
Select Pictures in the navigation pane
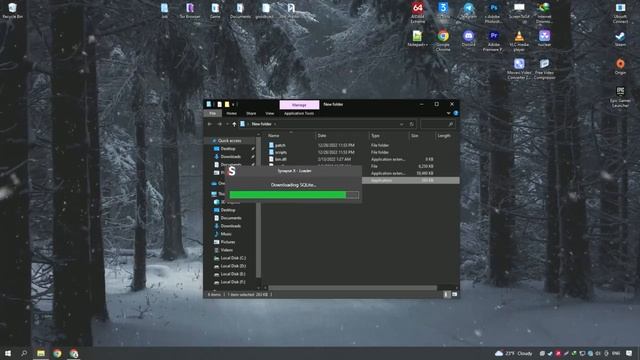point(228,242)
